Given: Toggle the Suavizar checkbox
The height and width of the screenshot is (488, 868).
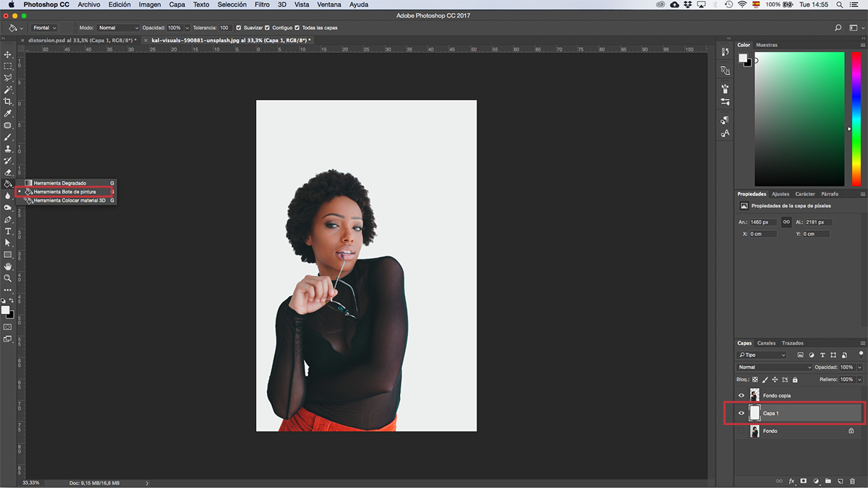Looking at the screenshot, I should pyautogui.click(x=239, y=28).
